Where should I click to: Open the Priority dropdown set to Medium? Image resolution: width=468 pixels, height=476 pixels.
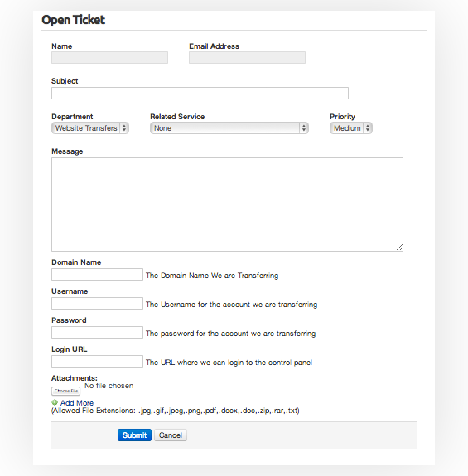tap(351, 128)
